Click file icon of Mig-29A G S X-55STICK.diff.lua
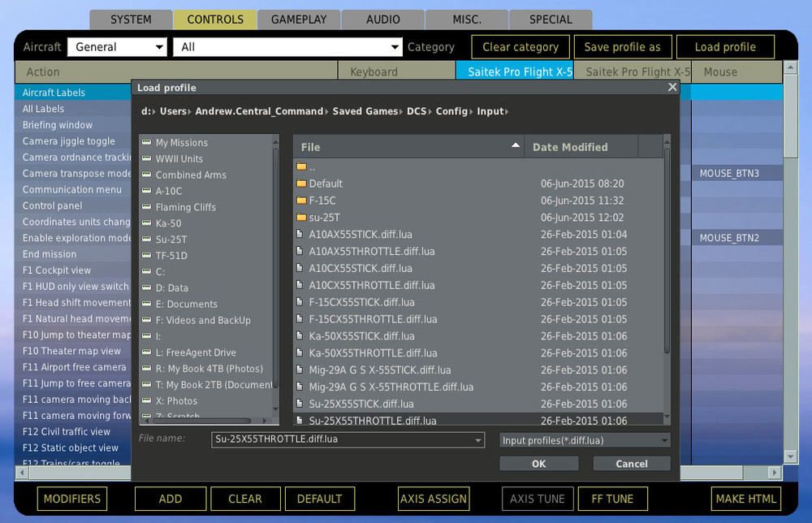 click(300, 370)
